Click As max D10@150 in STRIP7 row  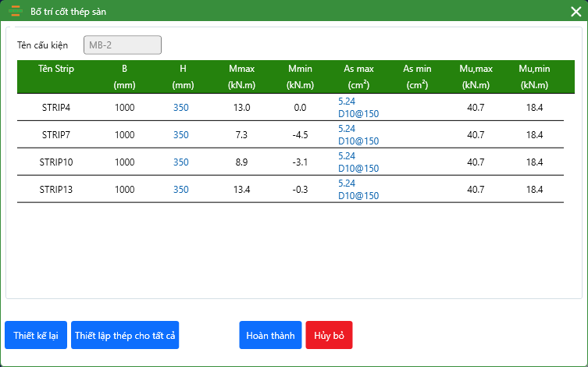click(x=358, y=141)
